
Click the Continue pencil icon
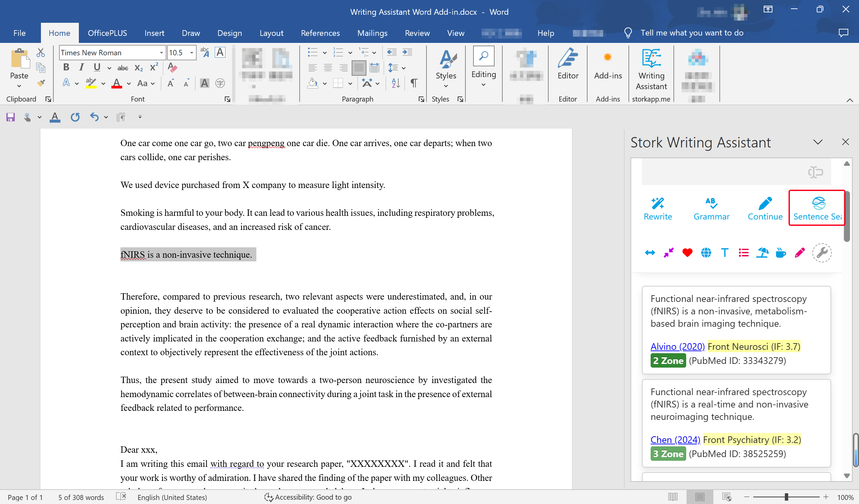pos(765,204)
